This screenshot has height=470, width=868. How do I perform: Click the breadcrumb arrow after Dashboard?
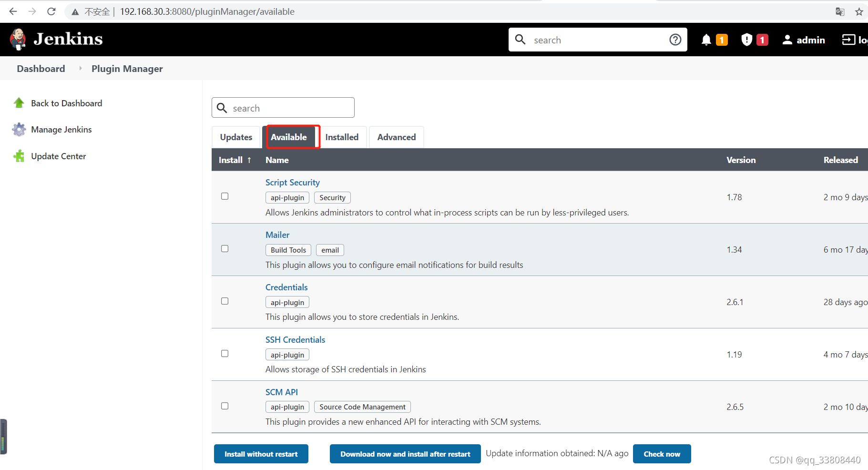80,69
